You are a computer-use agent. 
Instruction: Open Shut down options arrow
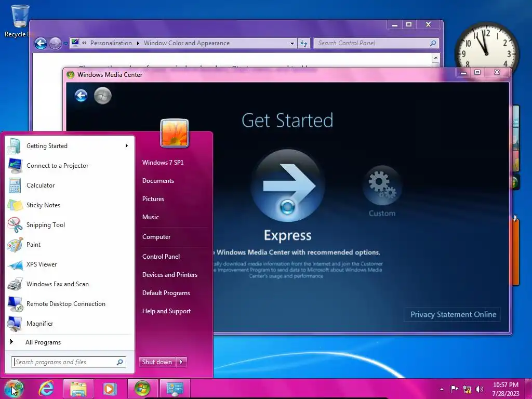click(x=181, y=362)
